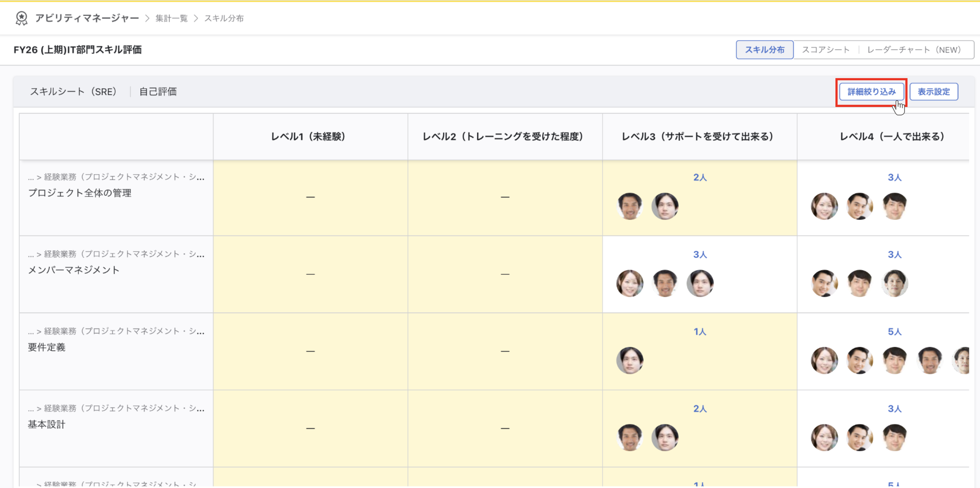Select the スキル分布 tab
The height and width of the screenshot is (488, 980).
765,50
